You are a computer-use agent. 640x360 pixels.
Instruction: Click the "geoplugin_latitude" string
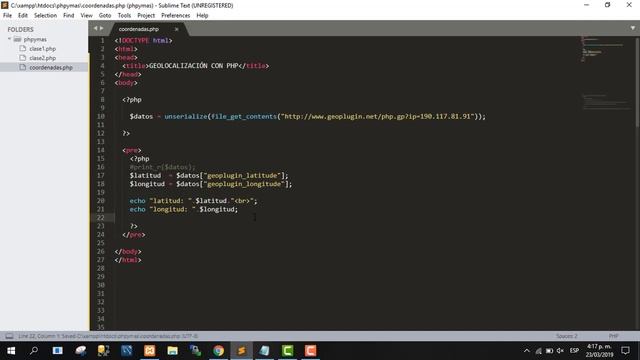[242, 176]
